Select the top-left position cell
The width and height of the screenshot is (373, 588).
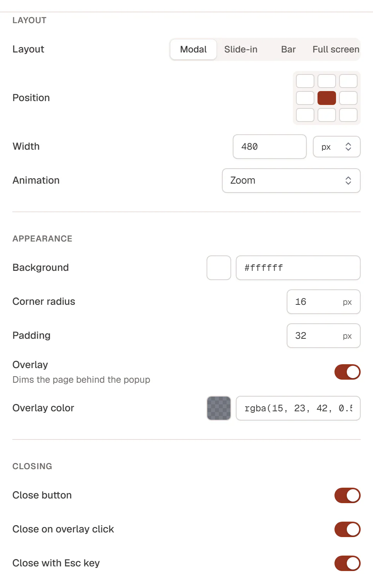pyautogui.click(x=305, y=81)
